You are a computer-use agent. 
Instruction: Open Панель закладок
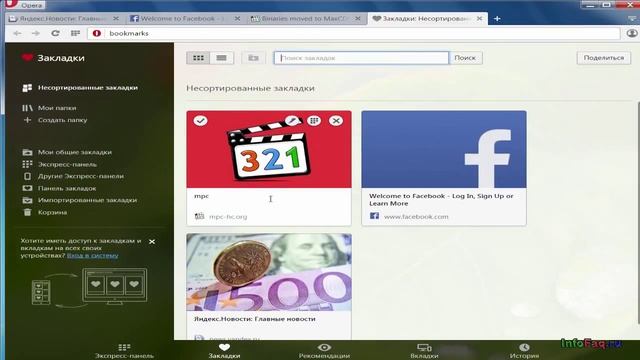pos(59,189)
